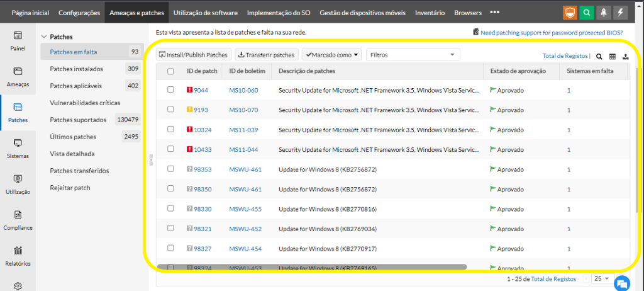Click the rocket icon in top bar
The width and height of the screenshot is (644, 291).
tap(603, 12)
